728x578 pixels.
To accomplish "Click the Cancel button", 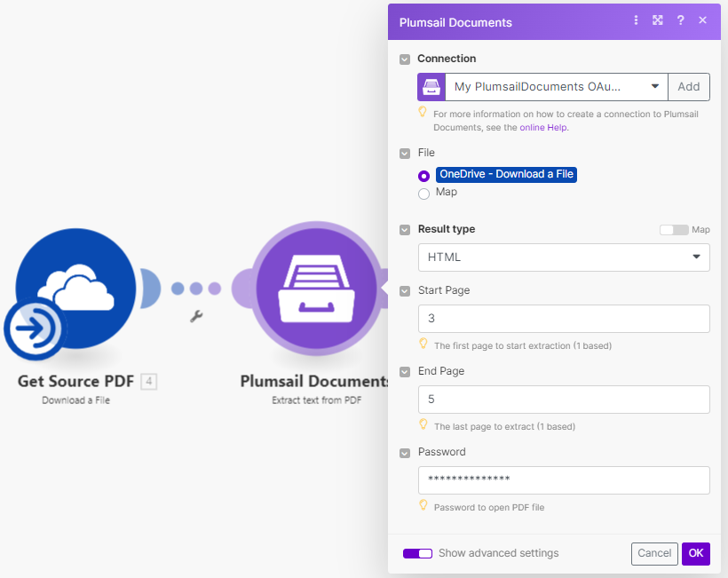I will point(654,553).
